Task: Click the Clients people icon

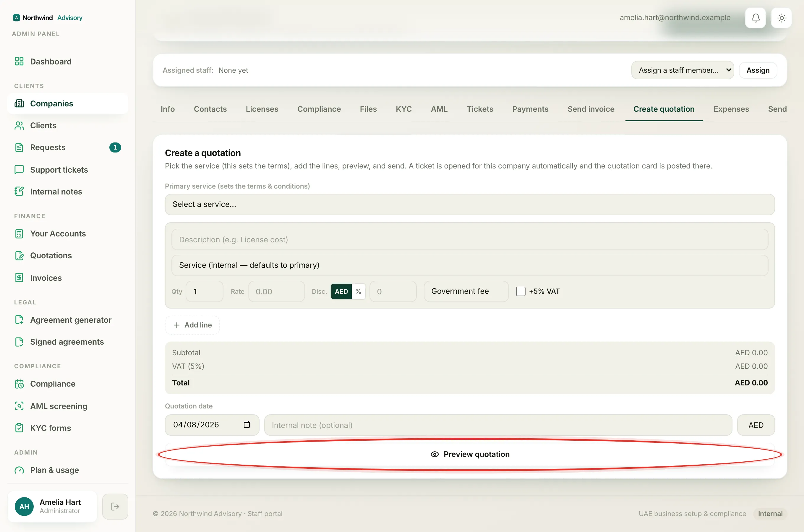Action: [19, 126]
